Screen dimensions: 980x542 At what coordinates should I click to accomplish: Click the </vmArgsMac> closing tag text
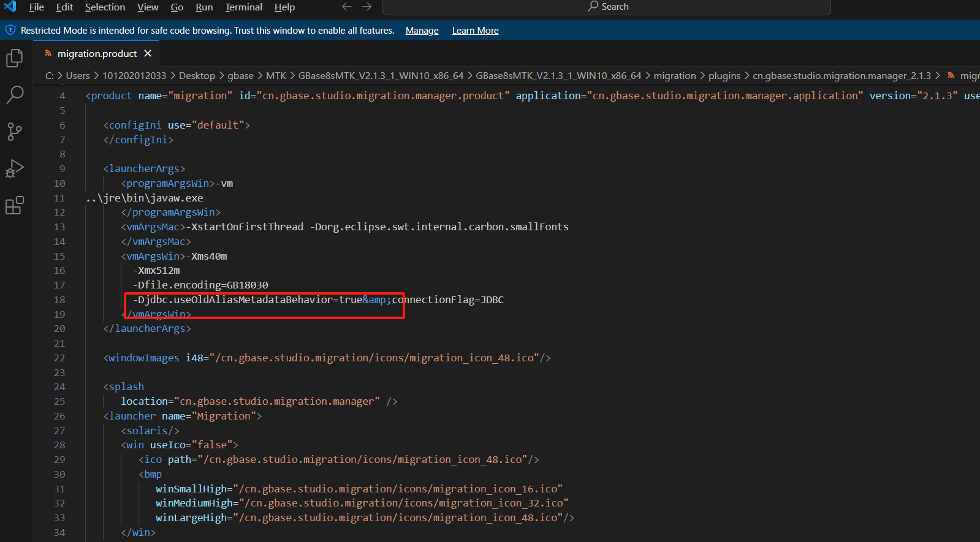click(156, 242)
